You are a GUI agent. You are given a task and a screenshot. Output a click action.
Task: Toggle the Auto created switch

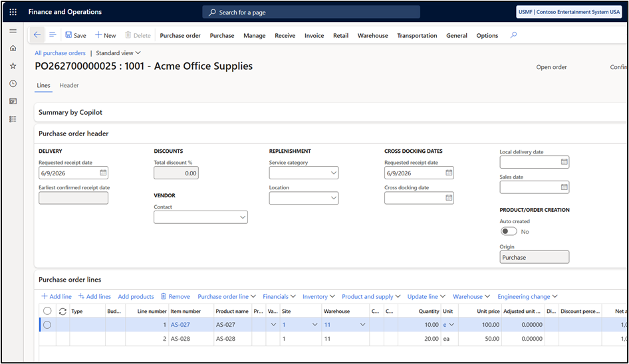(x=509, y=231)
